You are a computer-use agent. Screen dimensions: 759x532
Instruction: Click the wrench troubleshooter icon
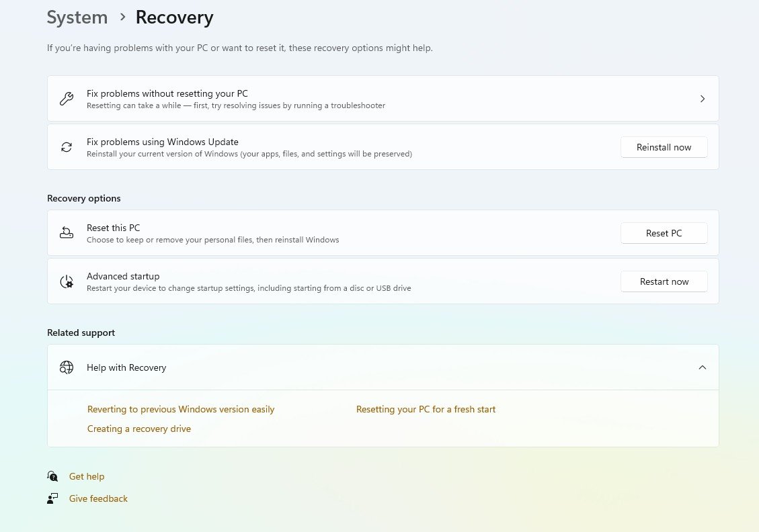coord(67,99)
